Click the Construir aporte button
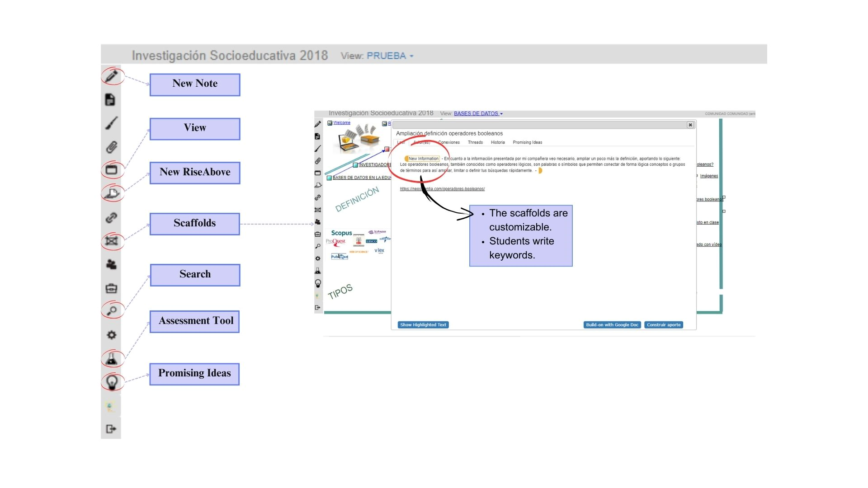 (663, 325)
